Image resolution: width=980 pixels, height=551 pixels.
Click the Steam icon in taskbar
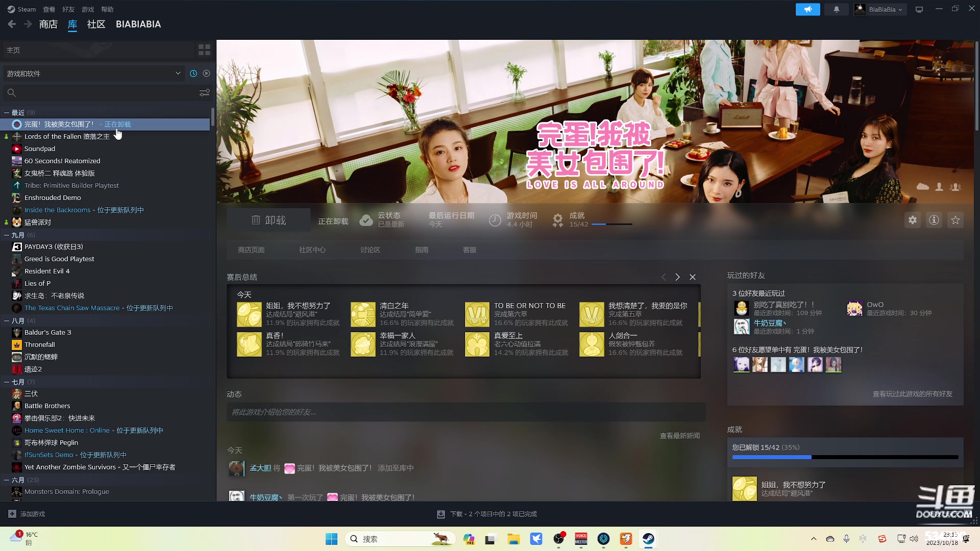pos(648,539)
